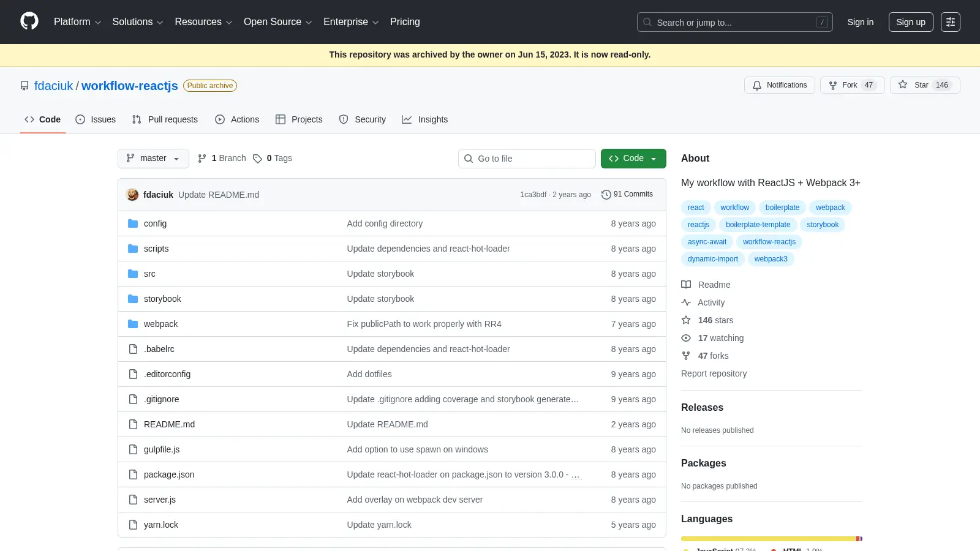Viewport: 980px width, 551px height.
Task: Open the fdaciuk owner link
Action: click(53, 86)
